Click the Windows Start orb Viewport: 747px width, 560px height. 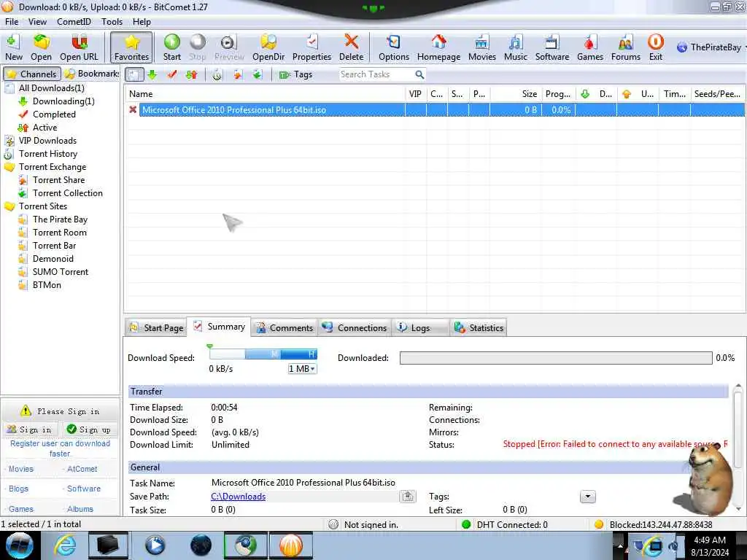coord(20,545)
